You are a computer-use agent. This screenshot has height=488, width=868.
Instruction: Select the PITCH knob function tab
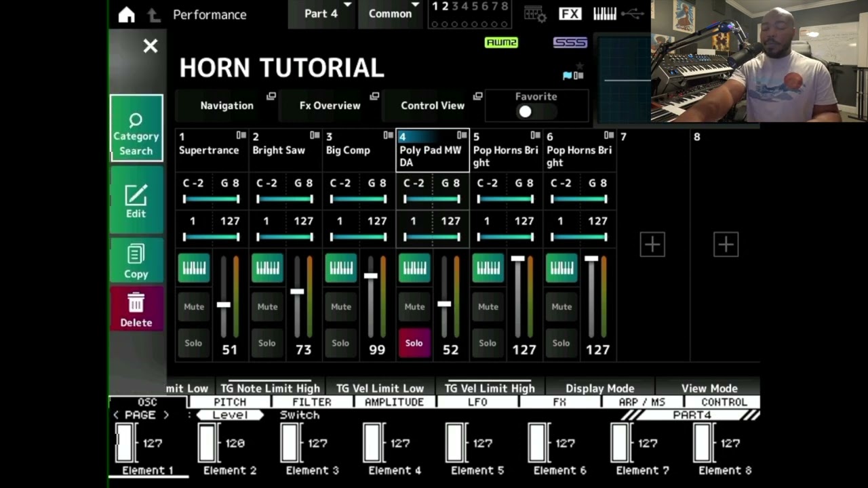(230, 402)
